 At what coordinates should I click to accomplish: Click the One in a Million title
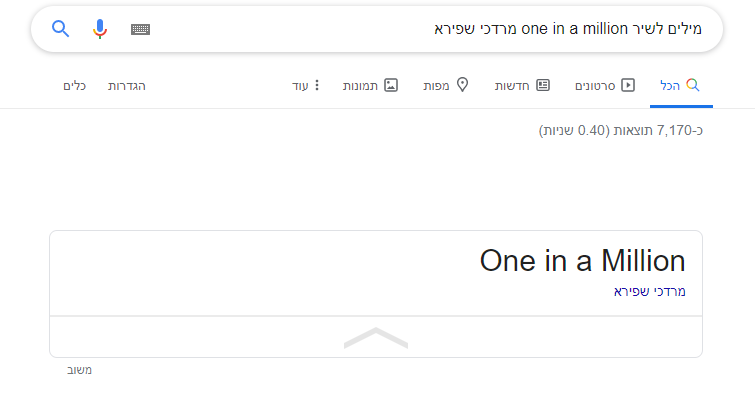582,261
